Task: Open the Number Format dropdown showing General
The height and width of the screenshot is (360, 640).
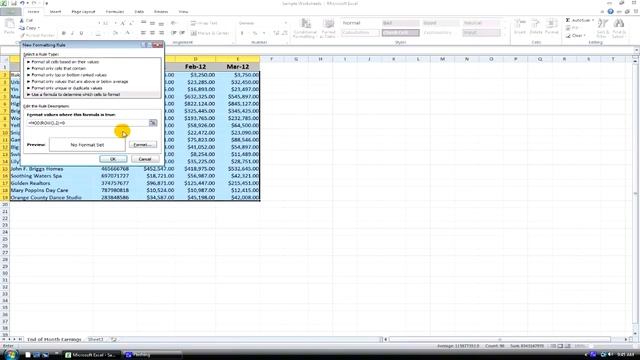Action: point(263,23)
